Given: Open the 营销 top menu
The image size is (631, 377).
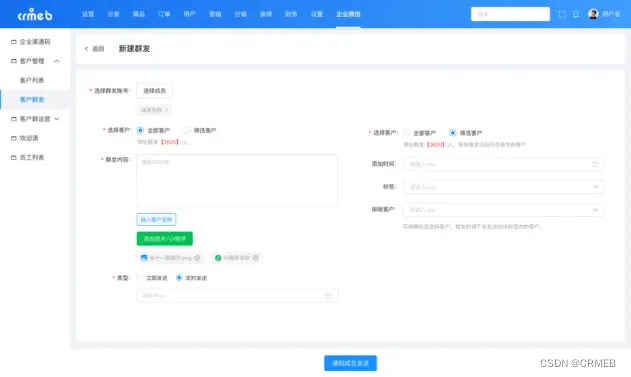Looking at the screenshot, I should tap(215, 14).
